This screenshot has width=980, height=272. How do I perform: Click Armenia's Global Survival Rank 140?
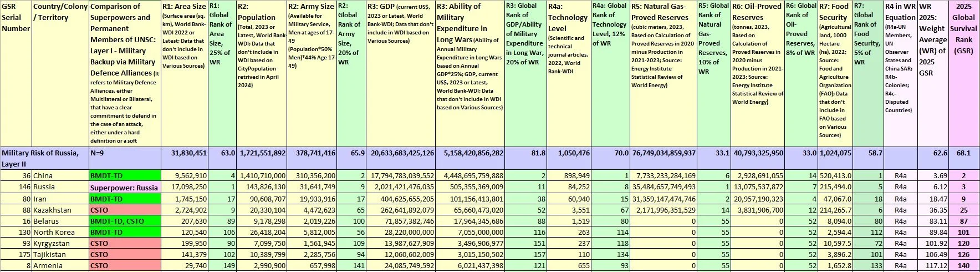point(964,265)
